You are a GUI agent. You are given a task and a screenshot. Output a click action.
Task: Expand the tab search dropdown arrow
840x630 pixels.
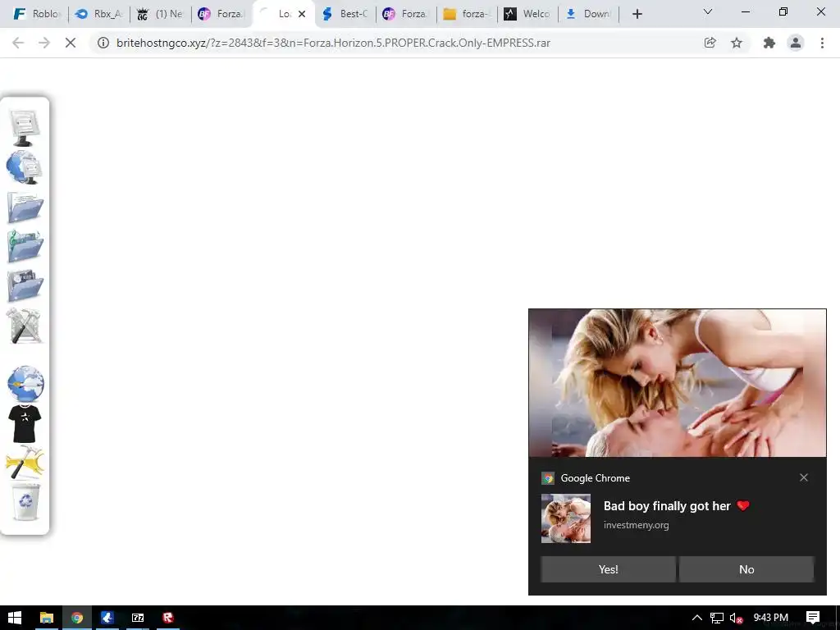tap(708, 11)
